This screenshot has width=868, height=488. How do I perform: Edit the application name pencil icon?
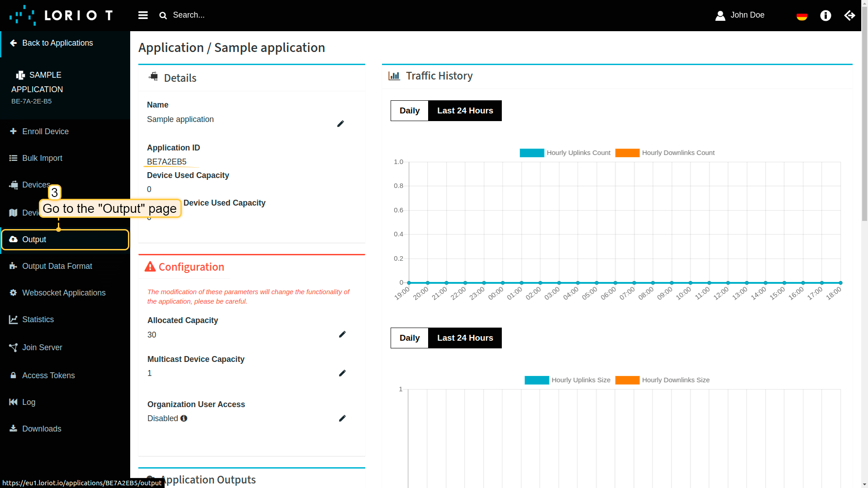click(340, 124)
